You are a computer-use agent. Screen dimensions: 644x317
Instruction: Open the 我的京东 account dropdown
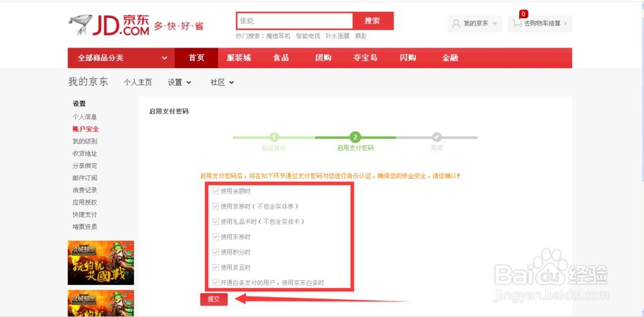pos(475,24)
